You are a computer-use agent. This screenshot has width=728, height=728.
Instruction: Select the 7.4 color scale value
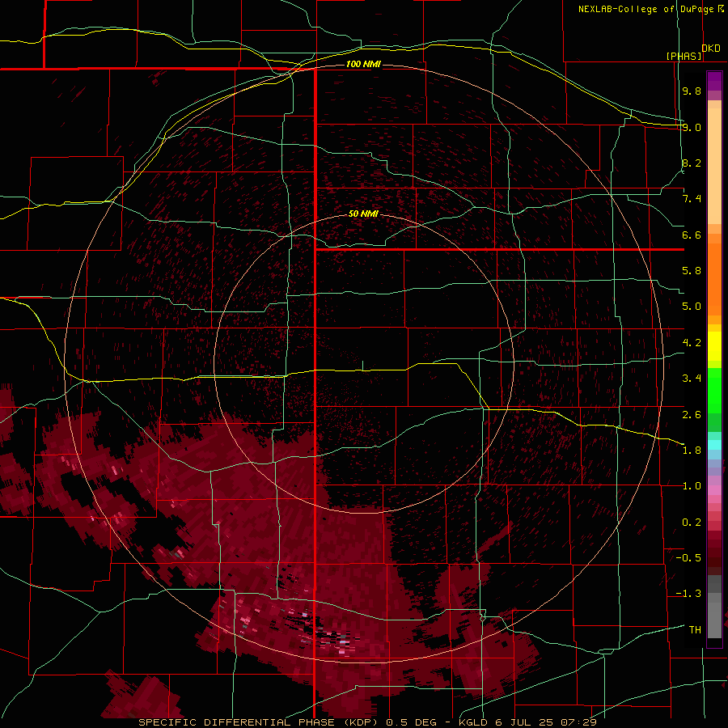(x=692, y=199)
